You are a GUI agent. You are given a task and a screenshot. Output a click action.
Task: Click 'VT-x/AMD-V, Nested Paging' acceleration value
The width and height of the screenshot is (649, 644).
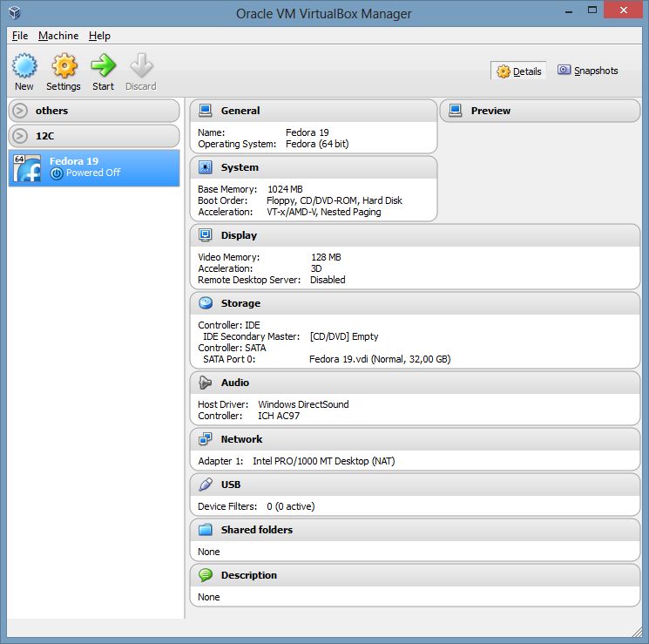324,212
